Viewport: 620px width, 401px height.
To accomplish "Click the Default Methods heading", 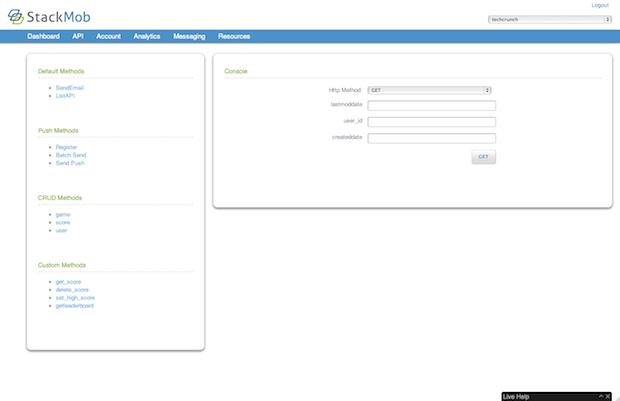I will click(61, 71).
